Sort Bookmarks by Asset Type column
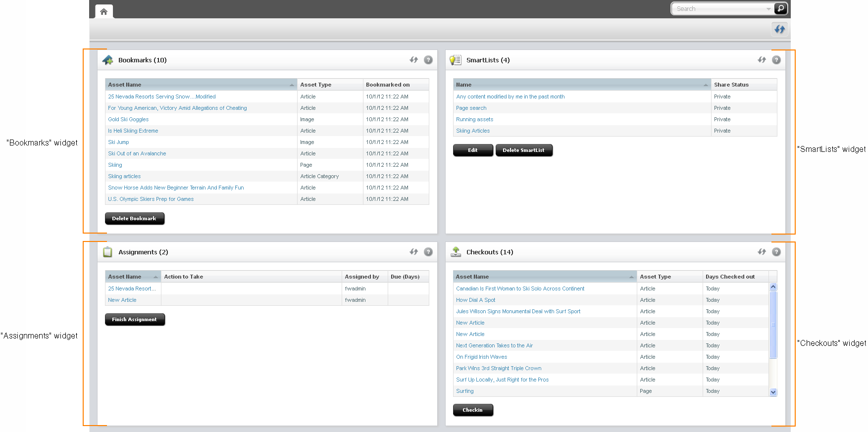Image resolution: width=868 pixels, height=432 pixels. (330, 85)
